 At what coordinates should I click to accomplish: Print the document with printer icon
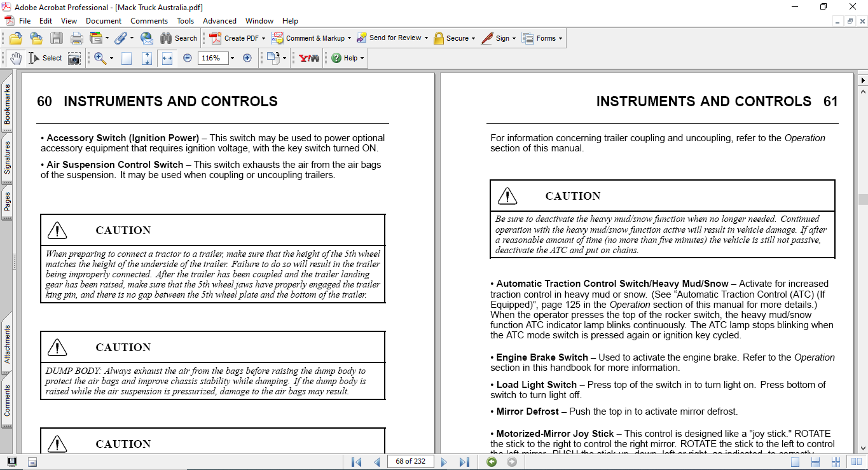pyautogui.click(x=76, y=38)
